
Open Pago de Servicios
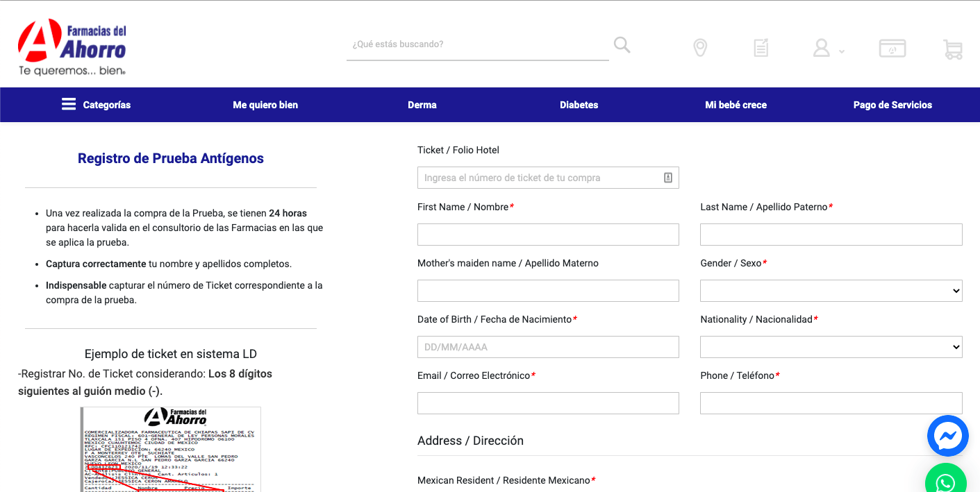892,105
